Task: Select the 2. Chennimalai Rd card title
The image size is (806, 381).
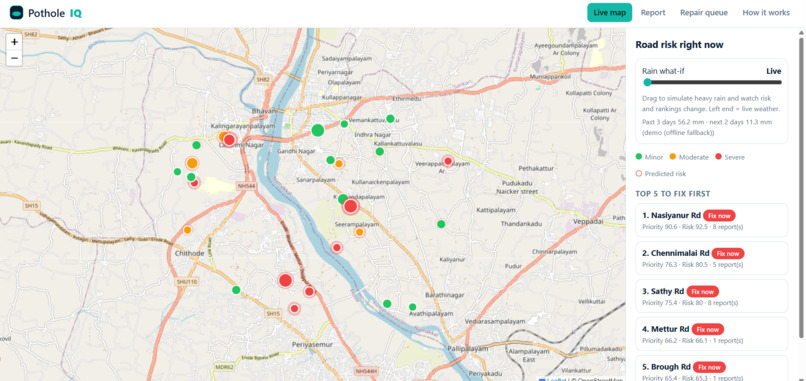Action: pyautogui.click(x=675, y=253)
